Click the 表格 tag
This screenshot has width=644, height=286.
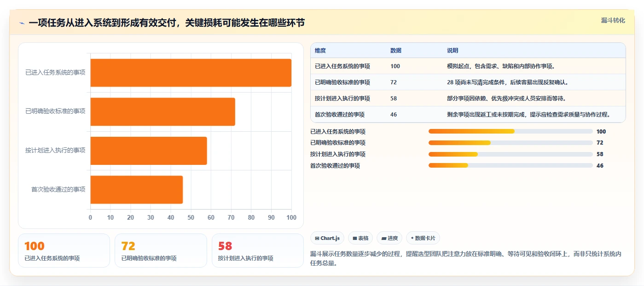360,238
